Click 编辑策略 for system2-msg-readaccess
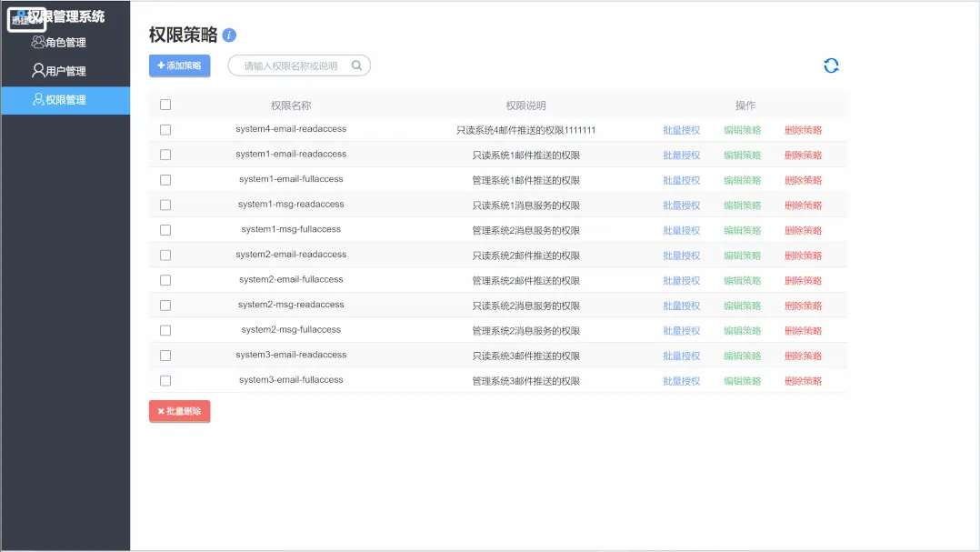 click(x=742, y=305)
